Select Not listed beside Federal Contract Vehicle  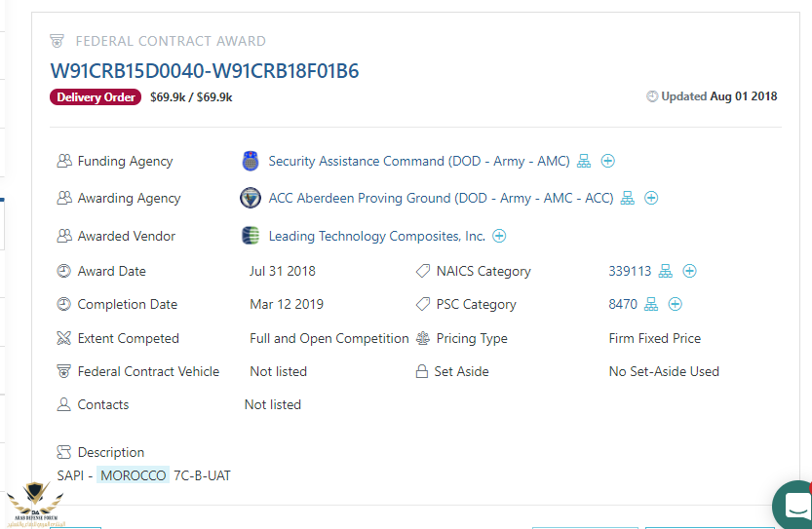pyautogui.click(x=279, y=371)
